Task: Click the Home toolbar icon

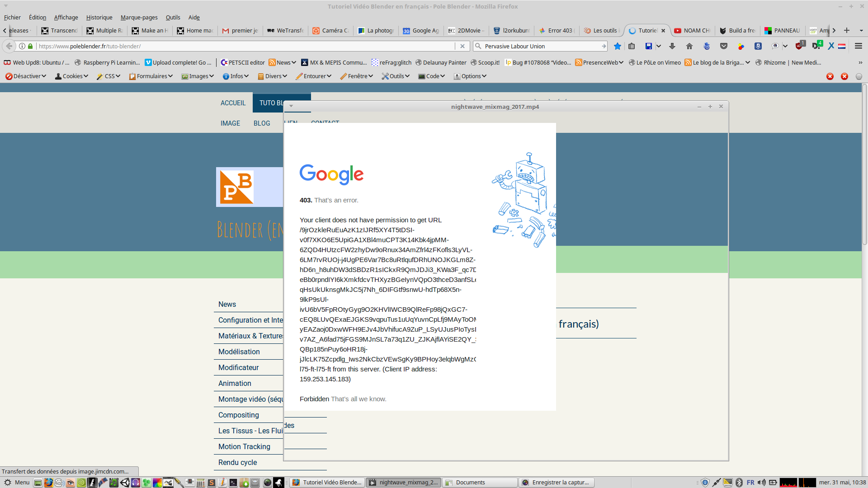Action: click(689, 46)
